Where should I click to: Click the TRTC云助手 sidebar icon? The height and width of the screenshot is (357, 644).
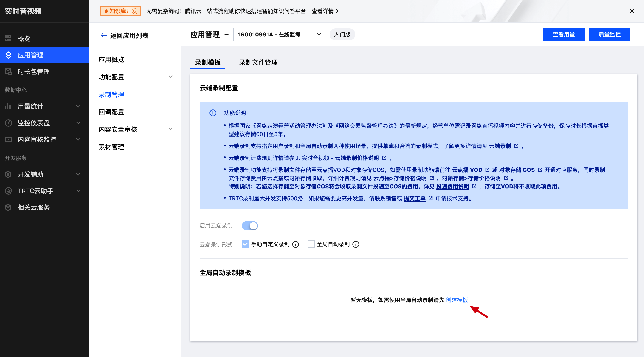pyautogui.click(x=8, y=191)
